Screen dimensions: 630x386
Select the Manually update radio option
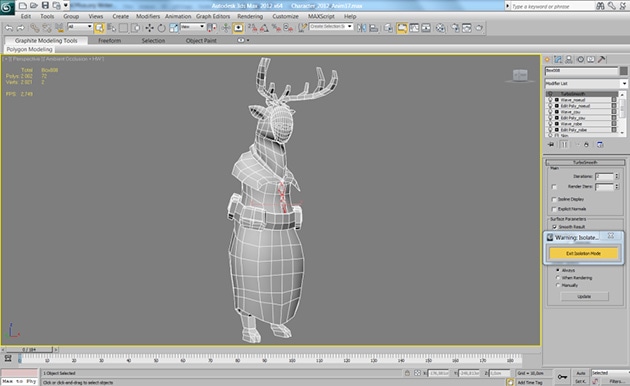pos(558,285)
